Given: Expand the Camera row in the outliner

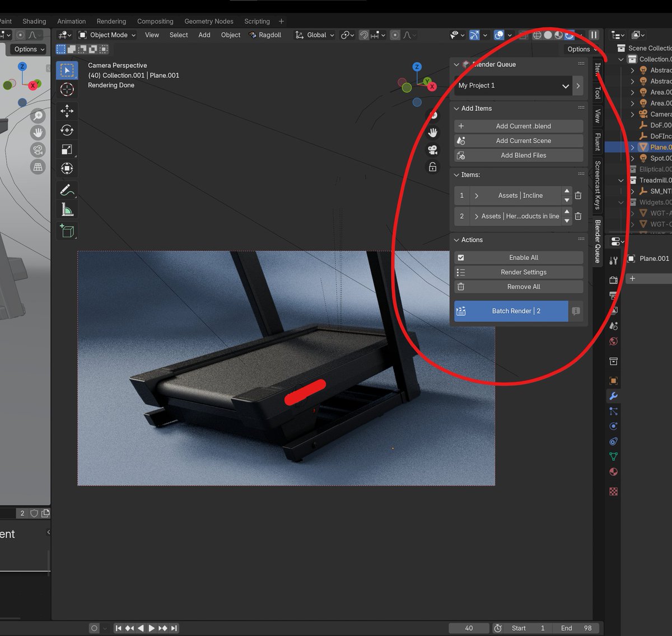Looking at the screenshot, I should click(x=632, y=114).
